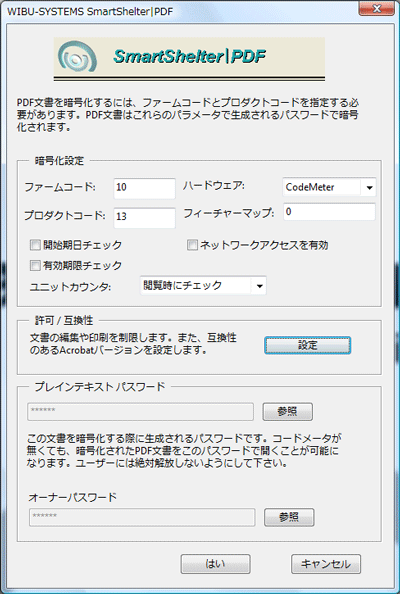Toggle ネットワークアクセスを有効 checkbox

[192, 245]
